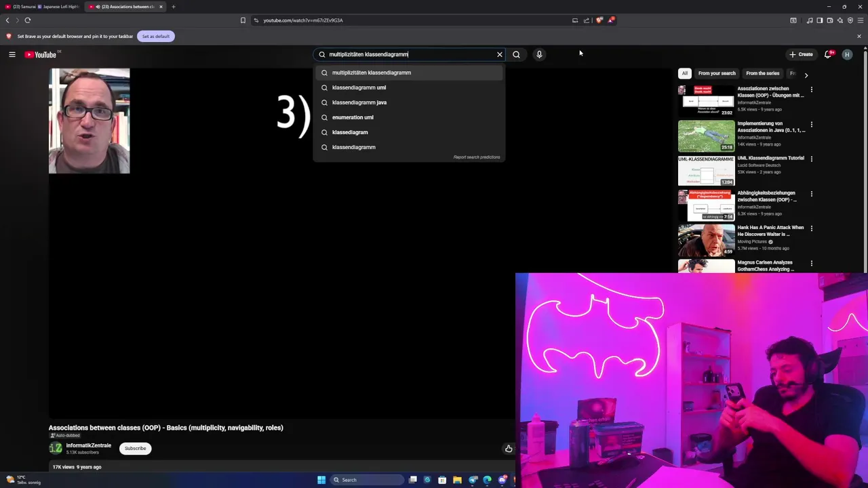Open options for 'Abhängigkeitsbeziehungen' video

click(x=811, y=194)
